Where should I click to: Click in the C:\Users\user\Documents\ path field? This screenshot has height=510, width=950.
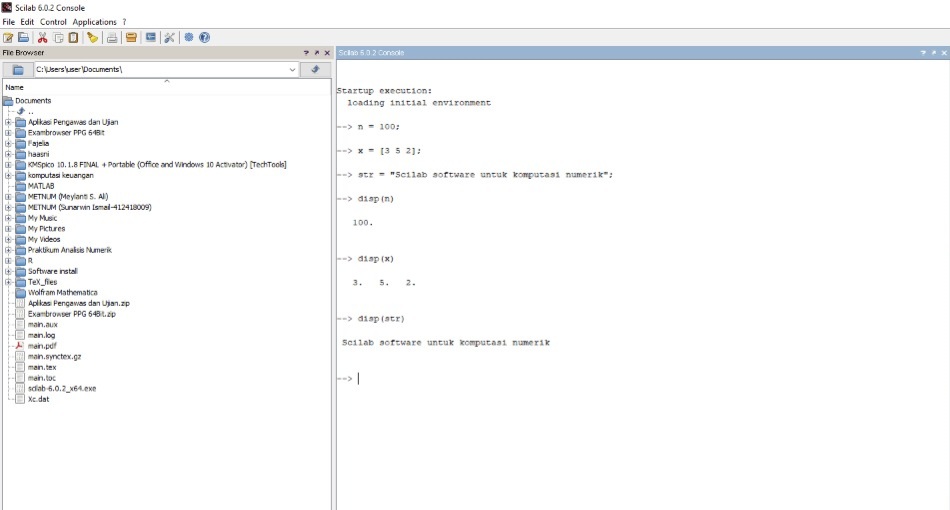[161, 70]
